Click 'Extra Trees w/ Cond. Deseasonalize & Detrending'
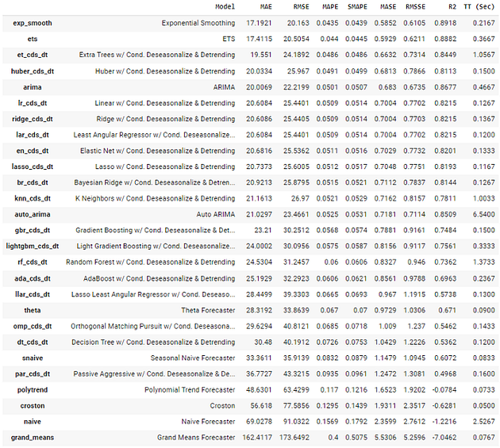The image size is (500, 448). click(157, 55)
